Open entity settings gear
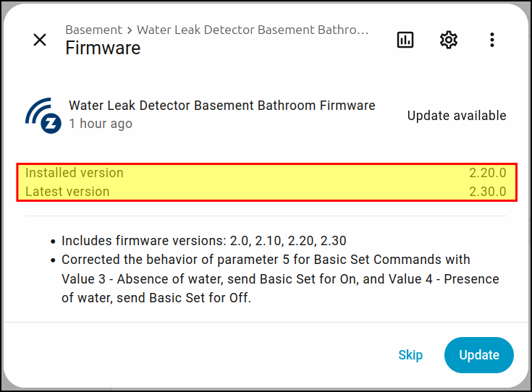Image resolution: width=532 pixels, height=392 pixels. (x=449, y=40)
